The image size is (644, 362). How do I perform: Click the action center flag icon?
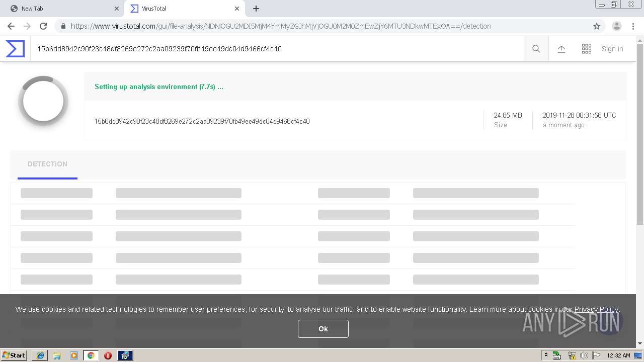pos(597,355)
